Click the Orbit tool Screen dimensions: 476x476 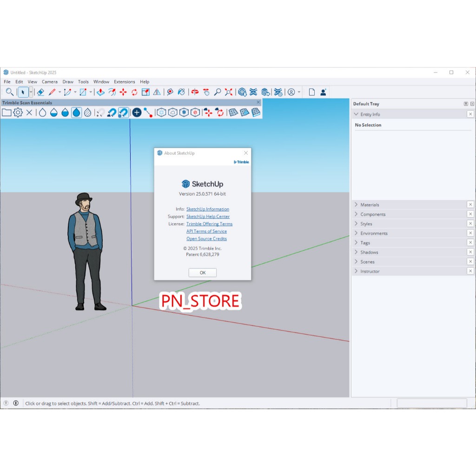pyautogui.click(x=195, y=92)
